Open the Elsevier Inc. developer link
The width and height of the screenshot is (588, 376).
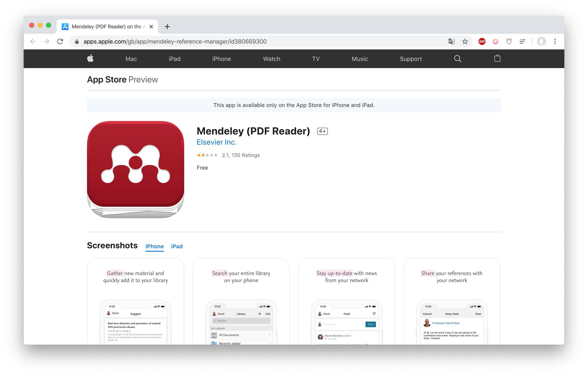[216, 142]
